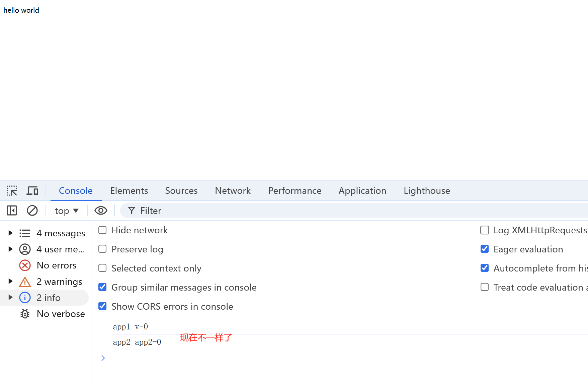The image size is (588, 387).
Task: Open the top JavaScript context dropdown
Action: tap(67, 211)
